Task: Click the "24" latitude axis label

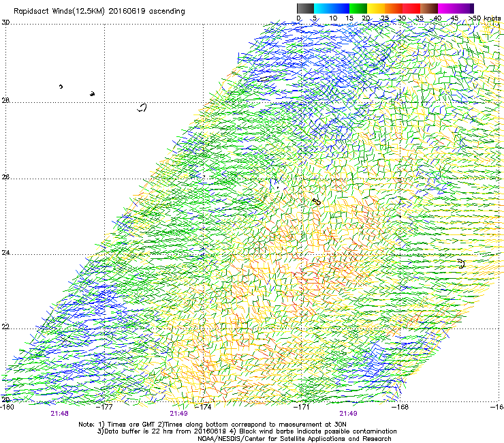Action: click(5, 253)
